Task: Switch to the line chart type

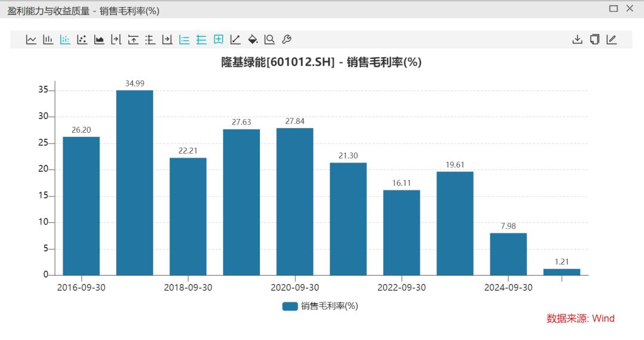Action: click(31, 39)
